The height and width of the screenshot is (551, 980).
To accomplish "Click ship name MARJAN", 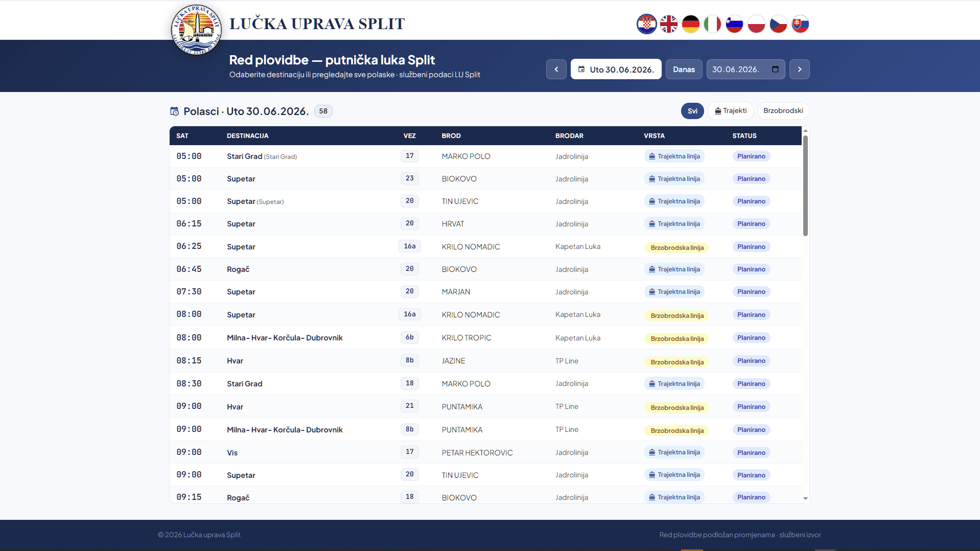I will tap(456, 292).
